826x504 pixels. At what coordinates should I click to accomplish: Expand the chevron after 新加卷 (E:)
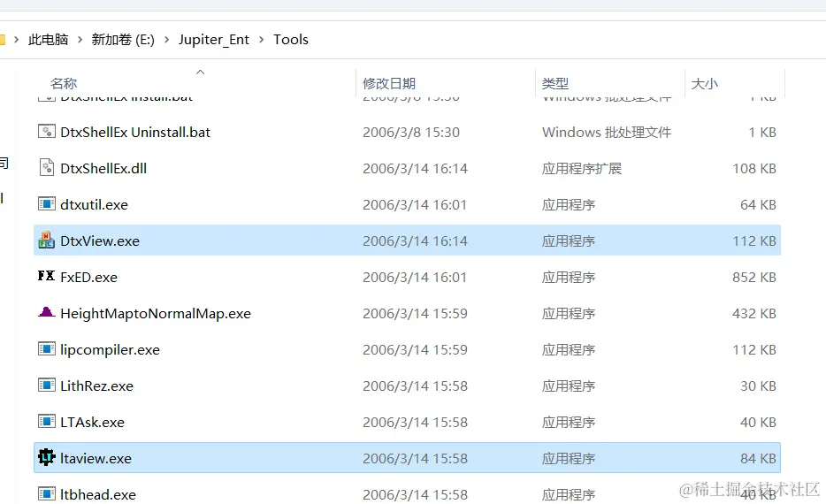166,40
